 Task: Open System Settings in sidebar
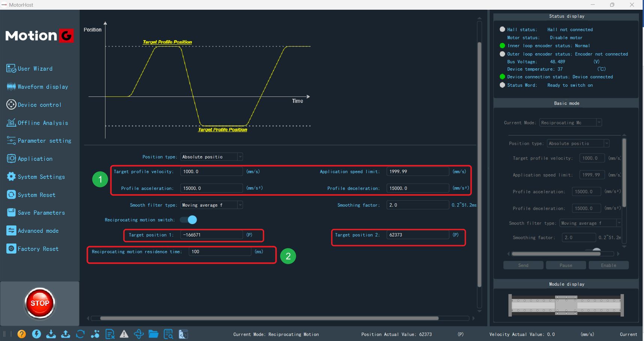pos(36,176)
